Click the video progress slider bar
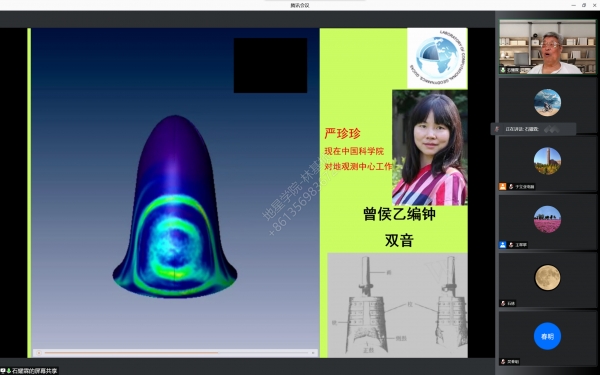Screen dimensions: 600x375 pos(176,353)
